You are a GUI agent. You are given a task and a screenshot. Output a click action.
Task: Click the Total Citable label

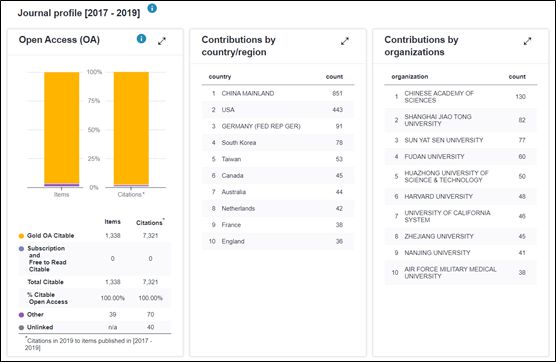tap(45, 282)
